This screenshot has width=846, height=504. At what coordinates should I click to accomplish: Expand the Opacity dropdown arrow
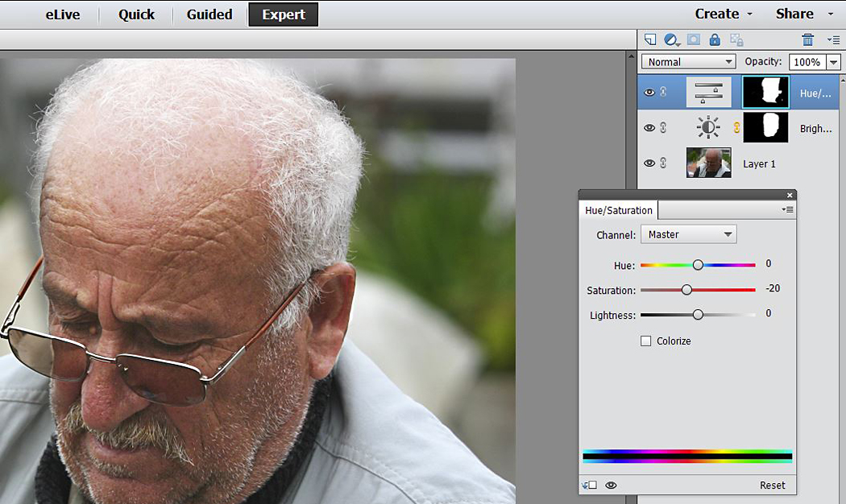[832, 62]
